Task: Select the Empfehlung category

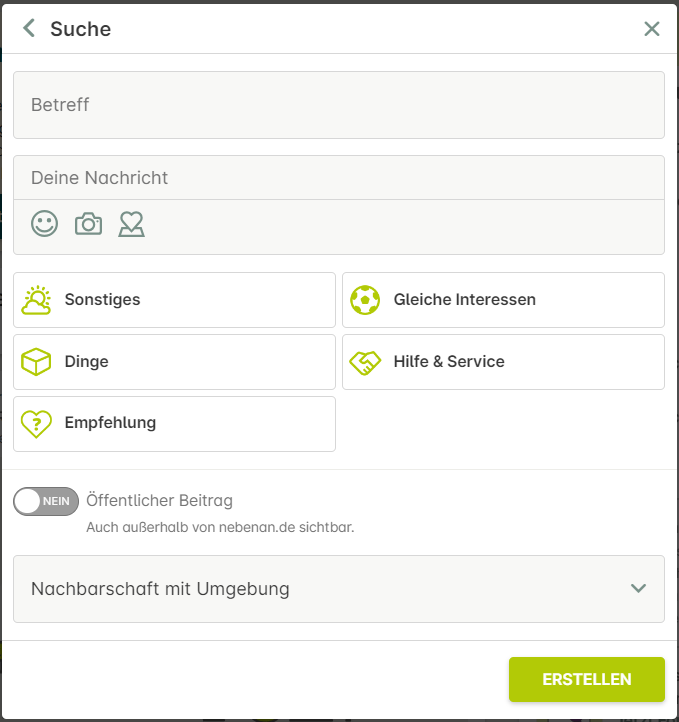Action: click(x=174, y=424)
